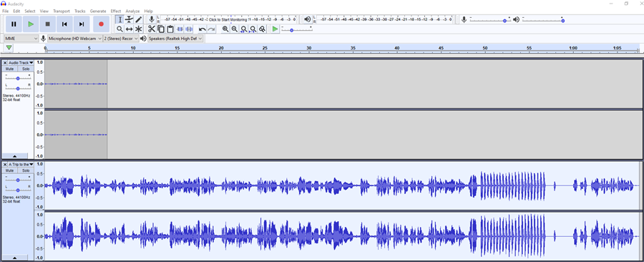644x262 pixels.
Task: Copy selection with the Copy icon
Action: [x=161, y=29]
